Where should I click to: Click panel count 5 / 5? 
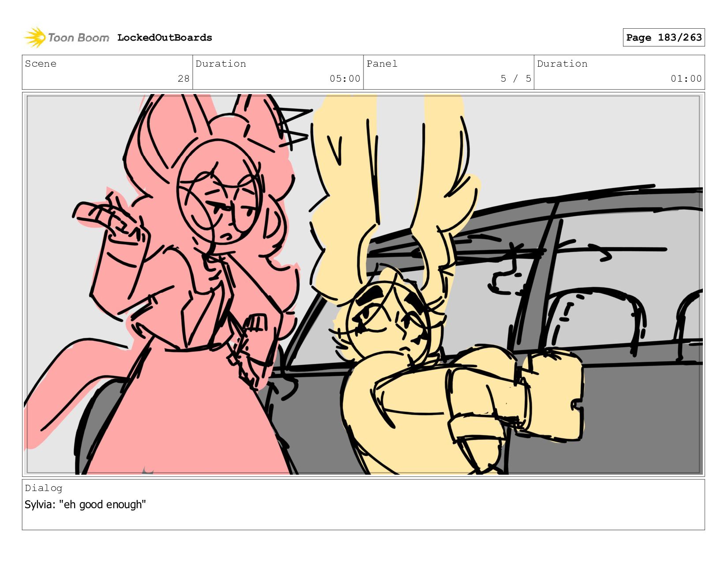point(516,79)
